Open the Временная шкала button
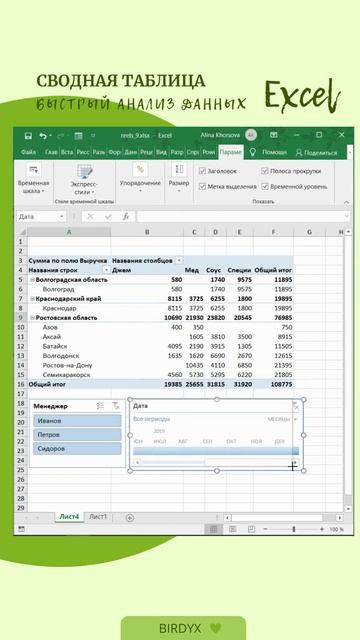Viewport: 360px width, 640px height. point(33,179)
